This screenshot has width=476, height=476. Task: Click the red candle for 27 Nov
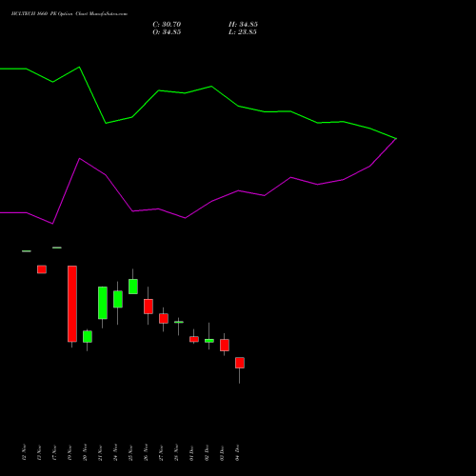coord(164,319)
